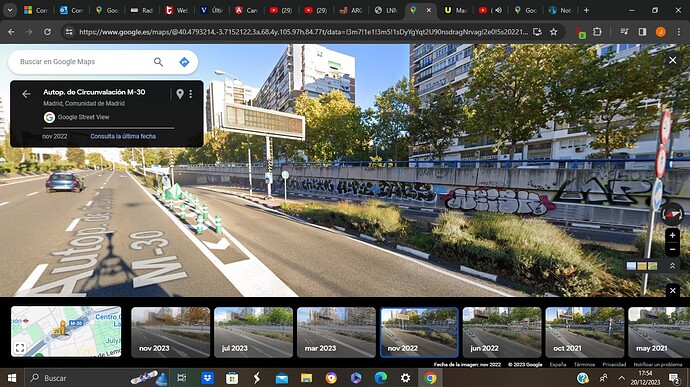
Task: Select the nov 2023 imagery thumbnail
Action: 171,332
